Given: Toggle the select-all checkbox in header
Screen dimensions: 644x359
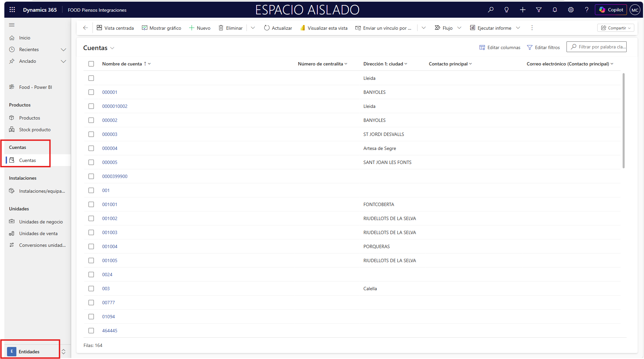Looking at the screenshot, I should (91, 64).
